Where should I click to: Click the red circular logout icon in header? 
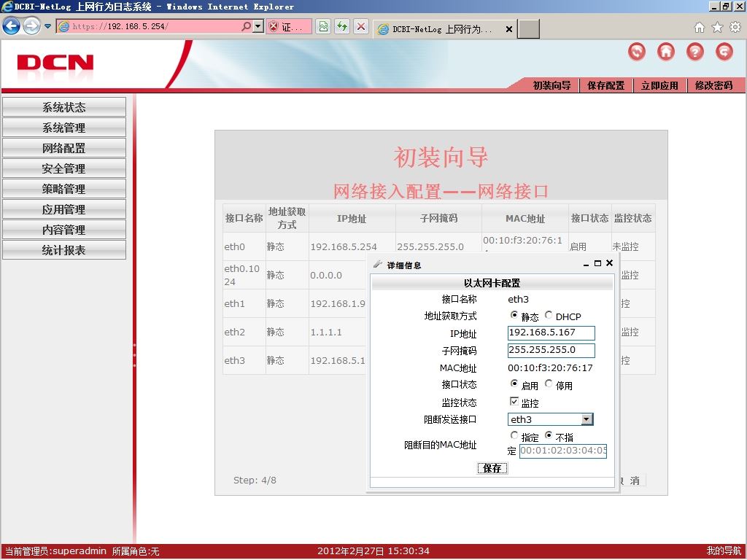(724, 52)
